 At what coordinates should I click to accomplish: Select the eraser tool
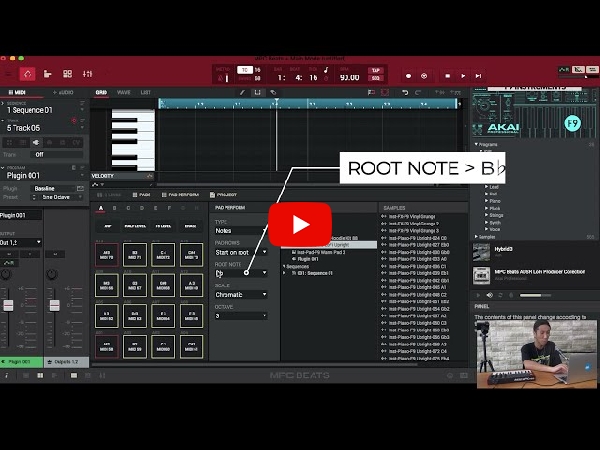273,93
